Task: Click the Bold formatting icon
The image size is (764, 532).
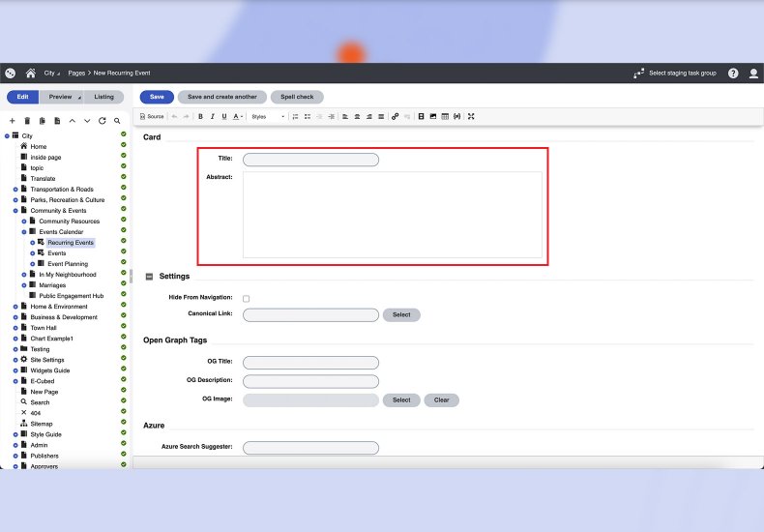Action: pyautogui.click(x=200, y=116)
